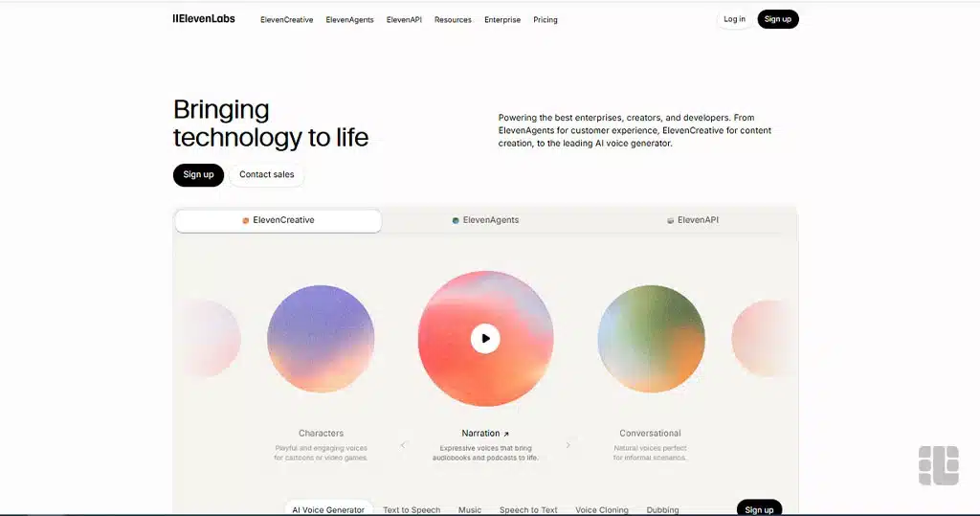The width and height of the screenshot is (980, 516).
Task: Click the ElevenLabs logo
Action: tap(204, 19)
